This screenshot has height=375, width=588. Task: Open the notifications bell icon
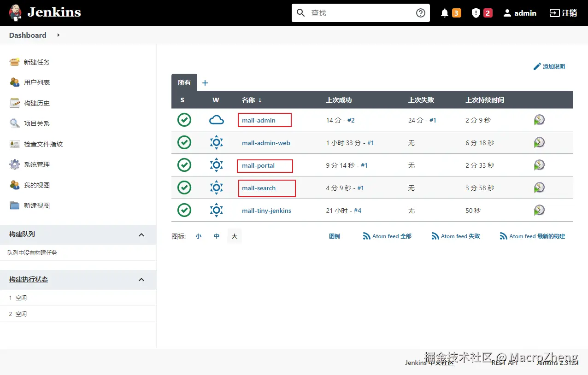(445, 13)
